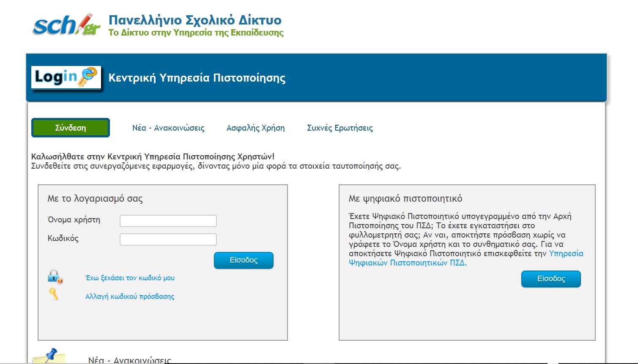638x364 pixels.
Task: Click the pushpin note icon
Action: (49, 356)
